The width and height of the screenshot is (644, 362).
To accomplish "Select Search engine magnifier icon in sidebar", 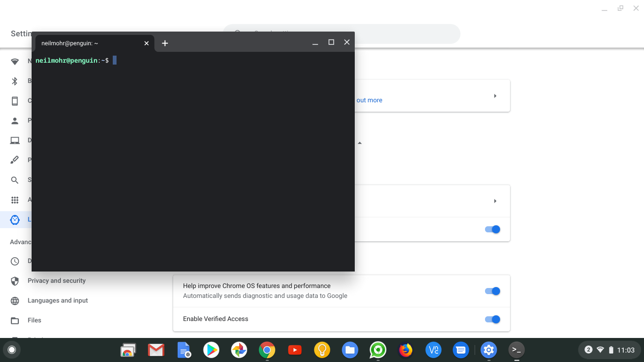I will pos(15,180).
